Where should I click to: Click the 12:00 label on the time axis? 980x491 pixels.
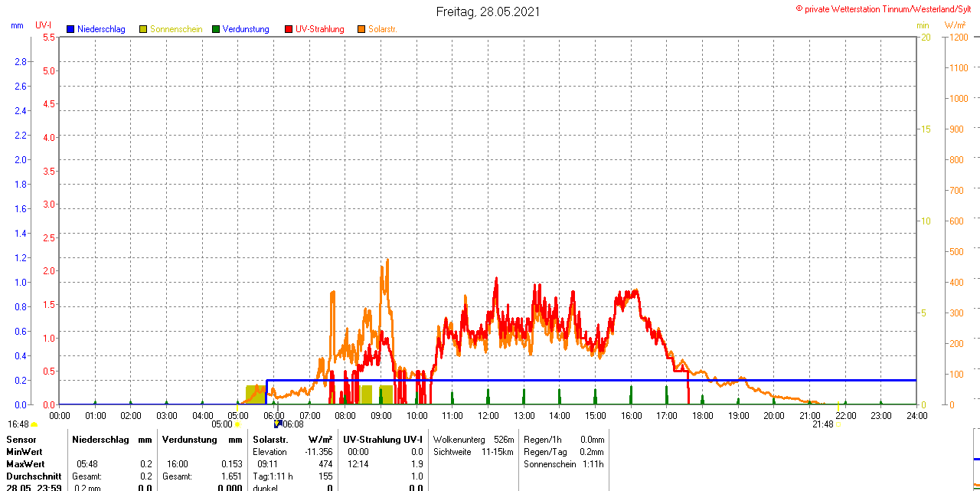(x=488, y=415)
